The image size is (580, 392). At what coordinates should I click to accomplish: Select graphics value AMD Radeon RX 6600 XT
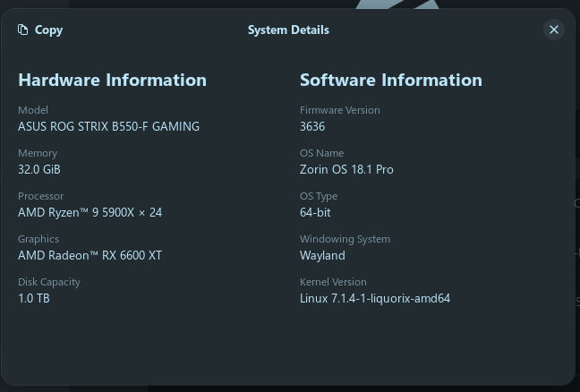click(x=90, y=255)
